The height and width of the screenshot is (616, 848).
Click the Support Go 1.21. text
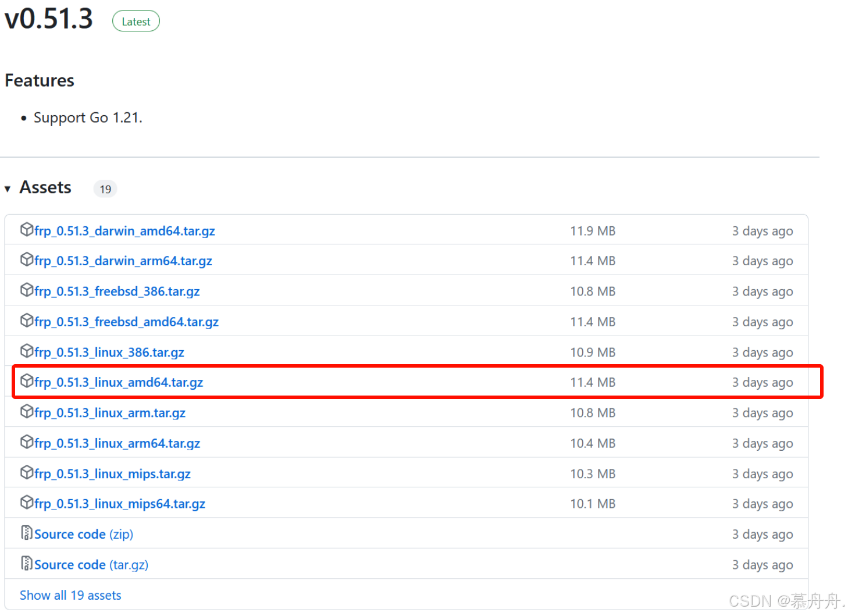88,118
